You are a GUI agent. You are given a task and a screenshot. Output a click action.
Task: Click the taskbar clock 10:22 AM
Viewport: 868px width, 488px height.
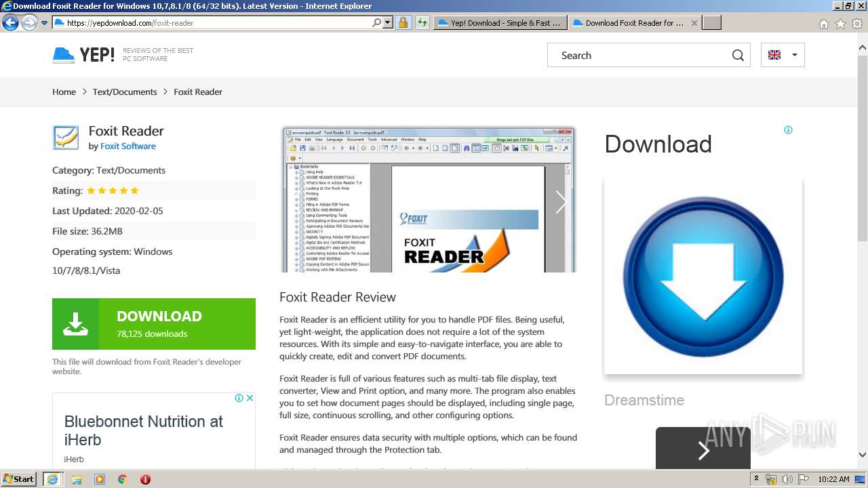(833, 479)
